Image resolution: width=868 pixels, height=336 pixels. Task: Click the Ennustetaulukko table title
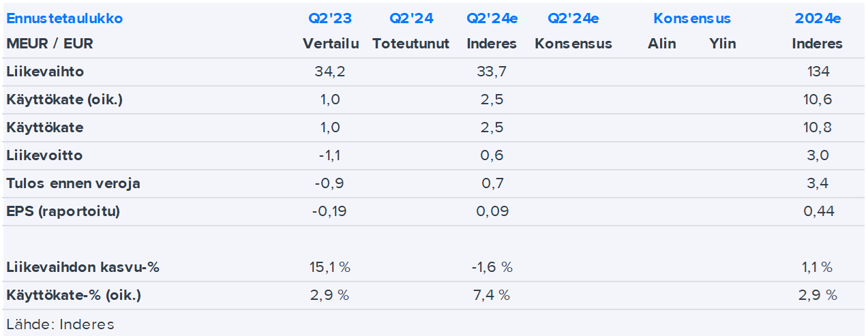click(65, 18)
